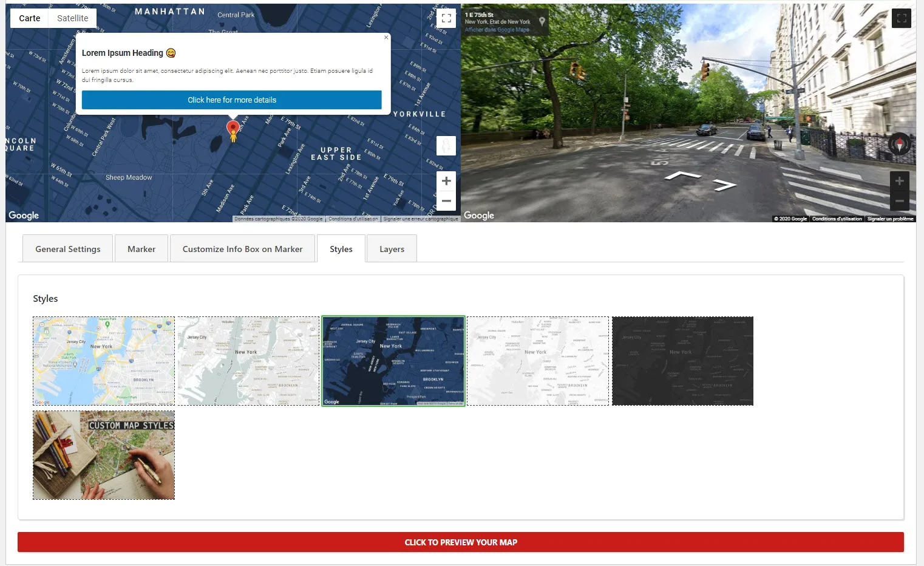Click the compass icon in Street View

click(898, 145)
